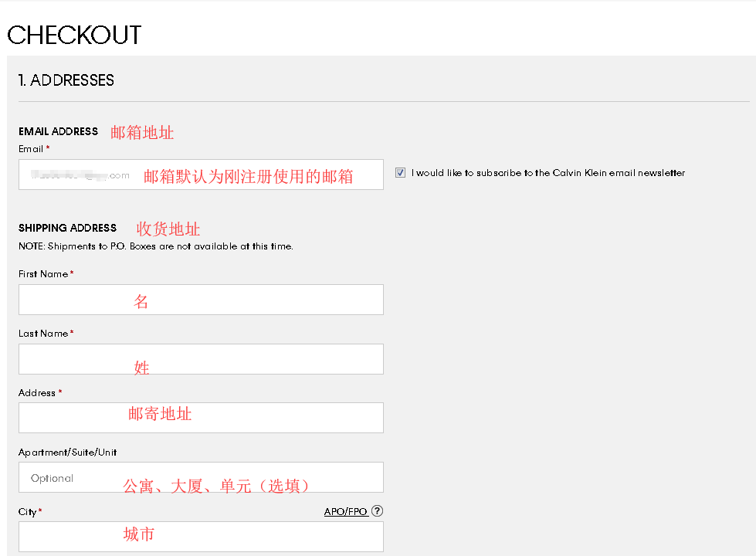Click the 1. ADDRESSES section header

point(66,80)
